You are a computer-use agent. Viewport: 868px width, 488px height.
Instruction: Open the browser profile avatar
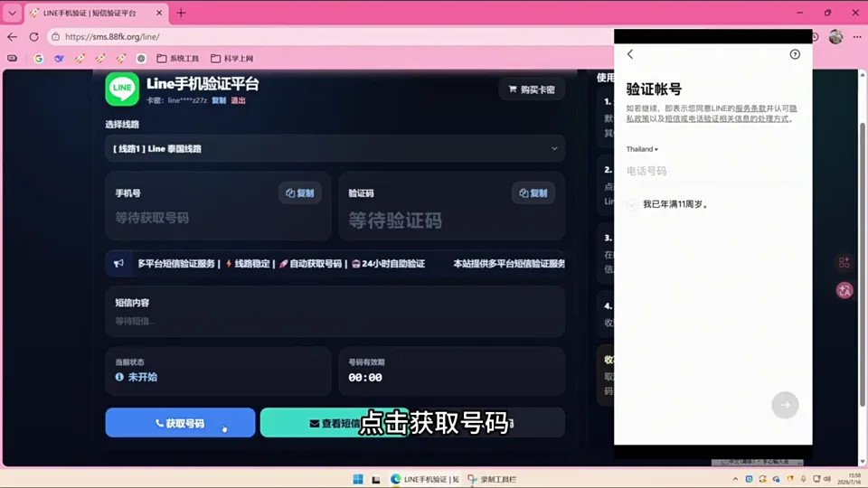(835, 36)
